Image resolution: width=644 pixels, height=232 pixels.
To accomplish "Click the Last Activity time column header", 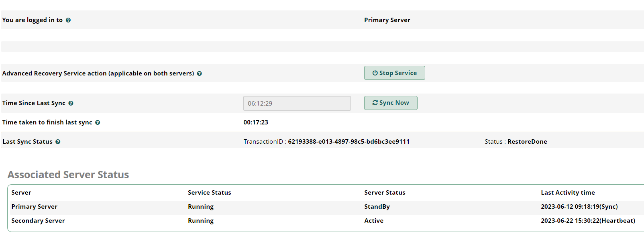I will coord(568,193).
